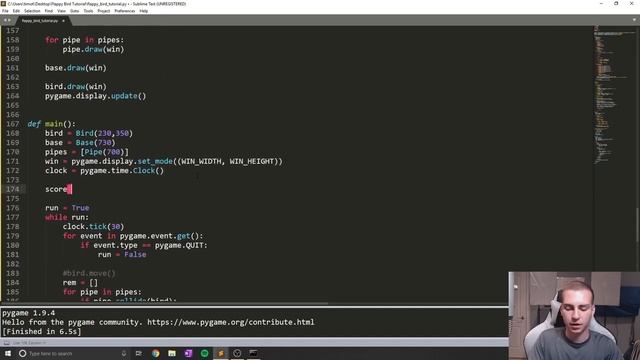
Task: Open File Explorer from the taskbar
Action: 172,353
